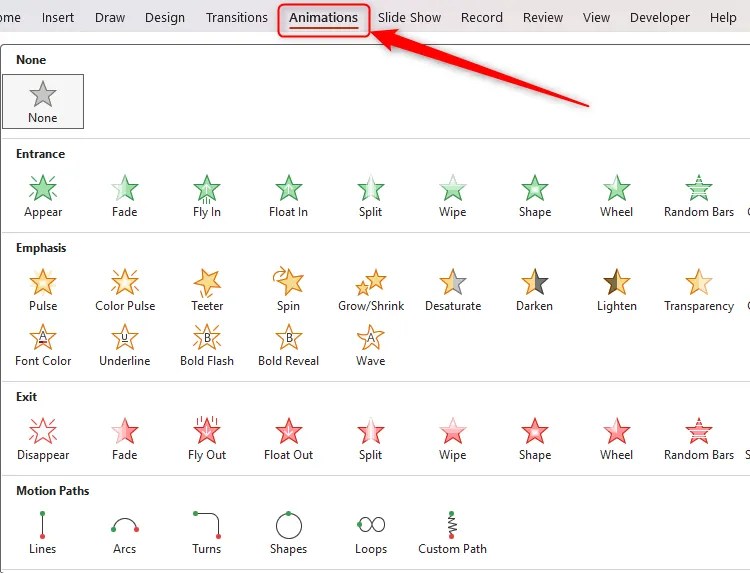
Task: Open the Record ribbon tab
Action: (482, 18)
